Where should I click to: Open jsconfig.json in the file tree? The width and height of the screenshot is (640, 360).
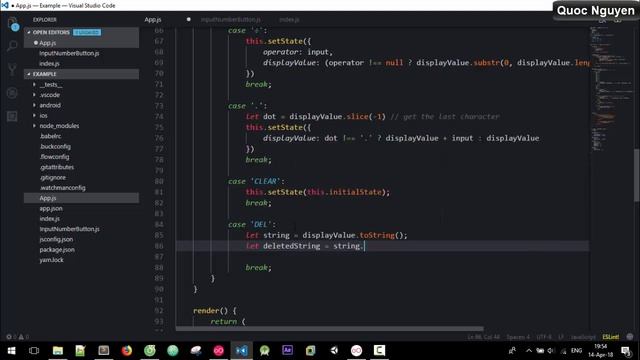coord(56,239)
